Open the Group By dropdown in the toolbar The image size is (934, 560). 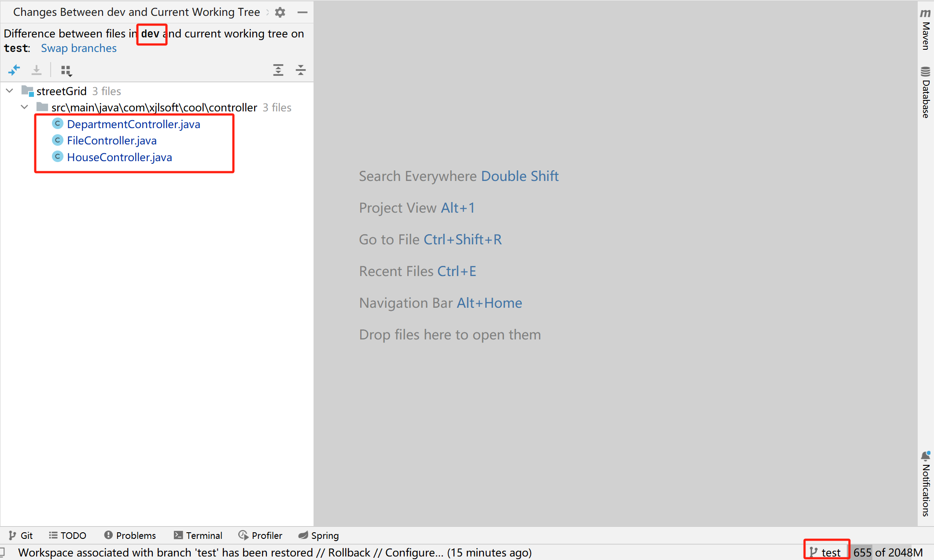(66, 70)
